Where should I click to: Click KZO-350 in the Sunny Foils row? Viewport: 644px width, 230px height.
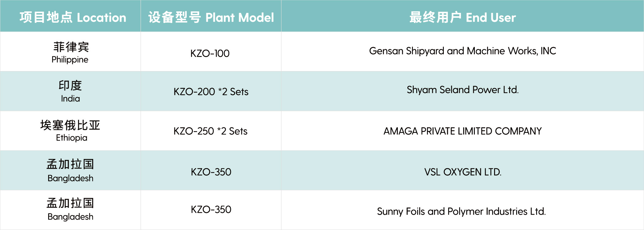click(211, 209)
